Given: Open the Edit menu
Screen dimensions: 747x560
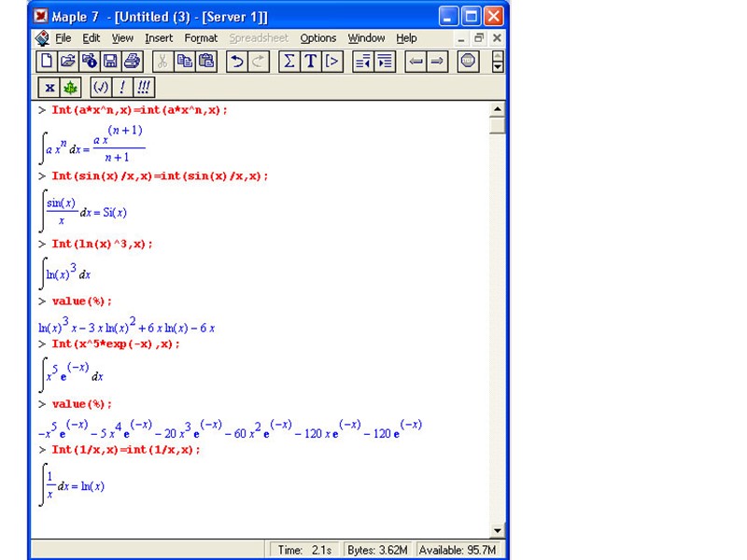Looking at the screenshot, I should tap(91, 38).
